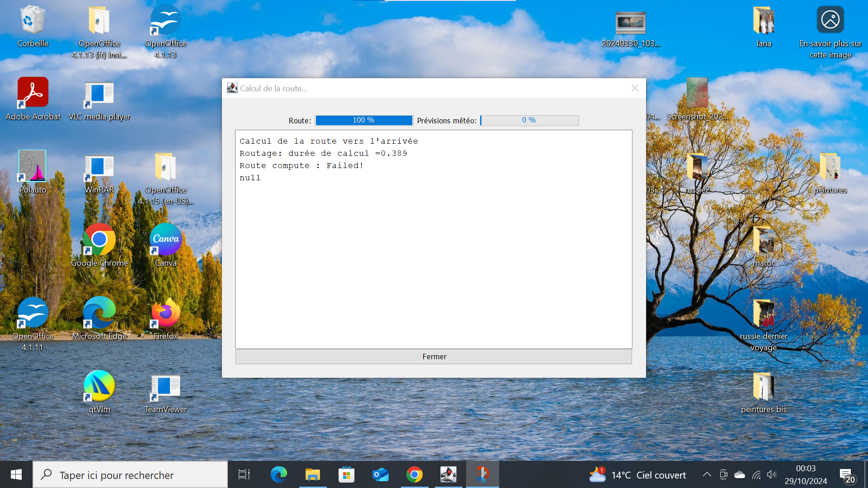Open the WinRAR desktop shortcut
Image resolution: width=868 pixels, height=488 pixels.
pyautogui.click(x=99, y=172)
